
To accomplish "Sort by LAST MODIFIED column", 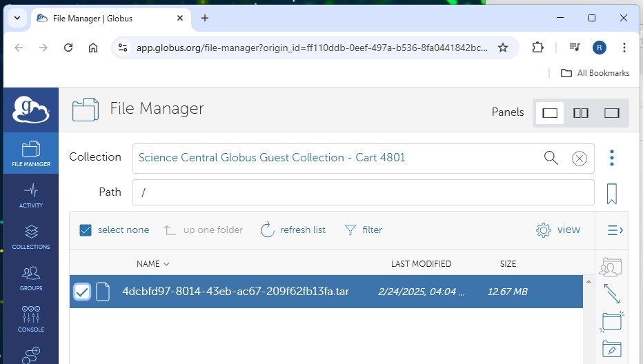I will [421, 264].
